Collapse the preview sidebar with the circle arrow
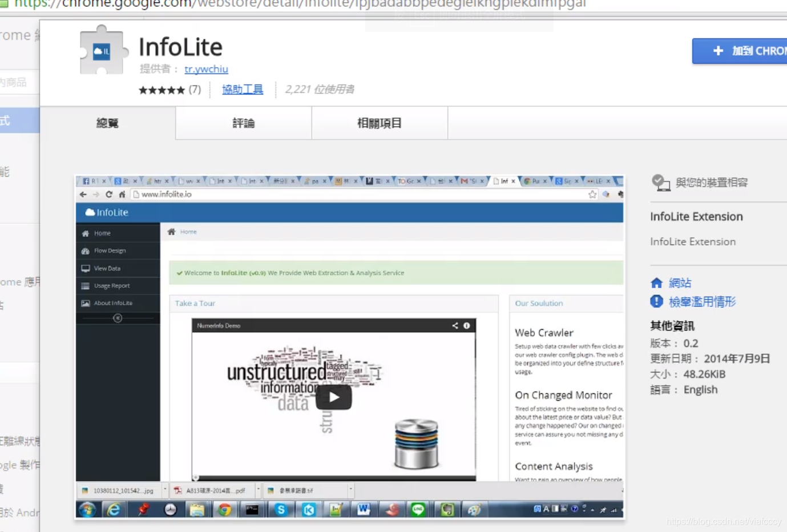Viewport: 787px width, 532px height. 118,318
